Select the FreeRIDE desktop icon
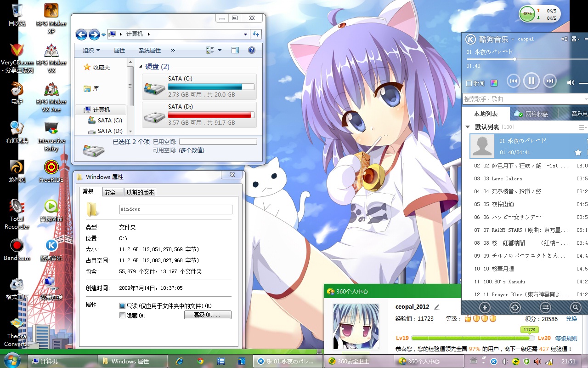The height and width of the screenshot is (368, 588). pyautogui.click(x=51, y=171)
